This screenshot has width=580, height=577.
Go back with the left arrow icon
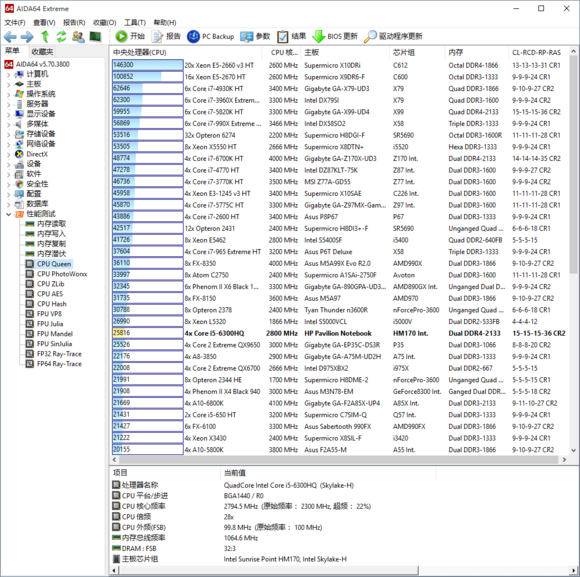click(10, 36)
